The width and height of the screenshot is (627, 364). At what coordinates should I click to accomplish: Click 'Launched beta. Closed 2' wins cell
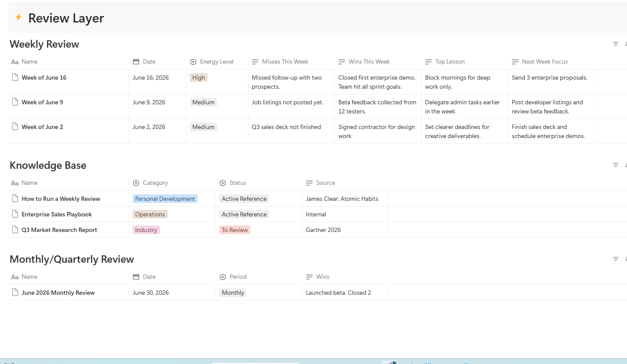point(345,293)
